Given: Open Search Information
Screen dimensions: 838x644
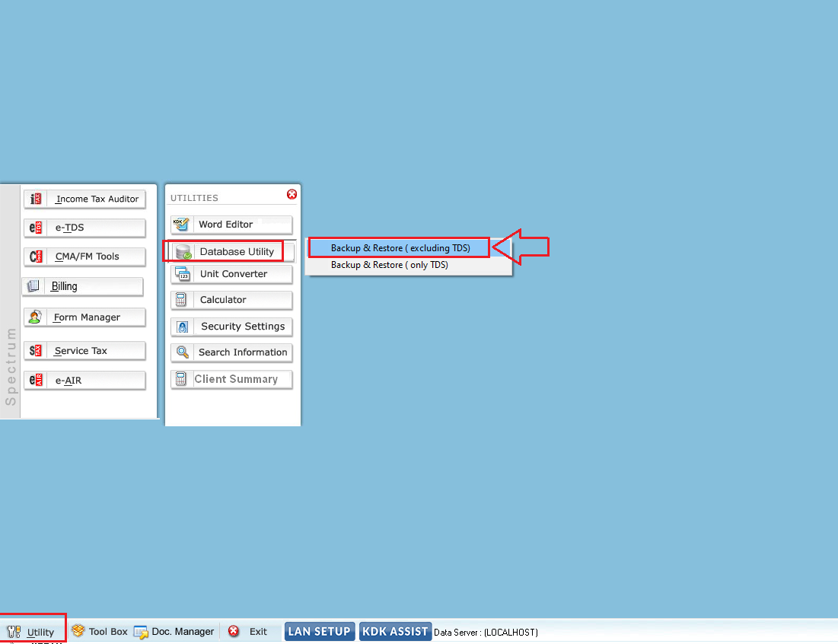Looking at the screenshot, I should 232,352.
